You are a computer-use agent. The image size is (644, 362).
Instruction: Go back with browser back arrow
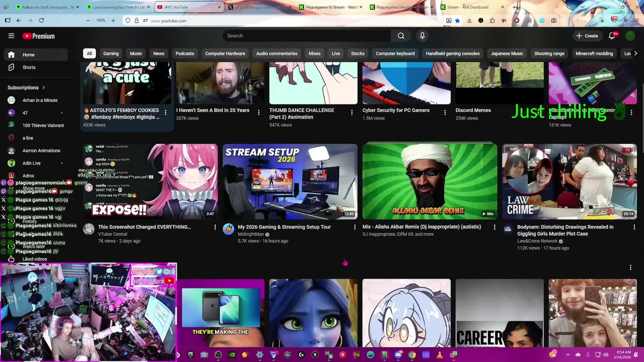point(19,21)
